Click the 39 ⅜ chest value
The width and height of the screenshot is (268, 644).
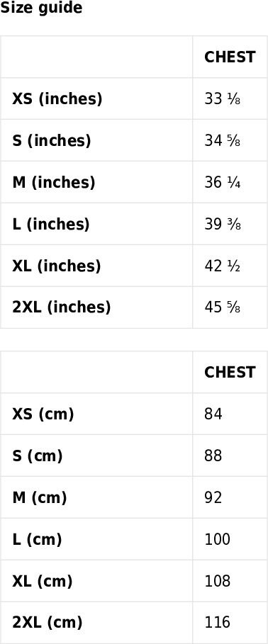coord(222,225)
